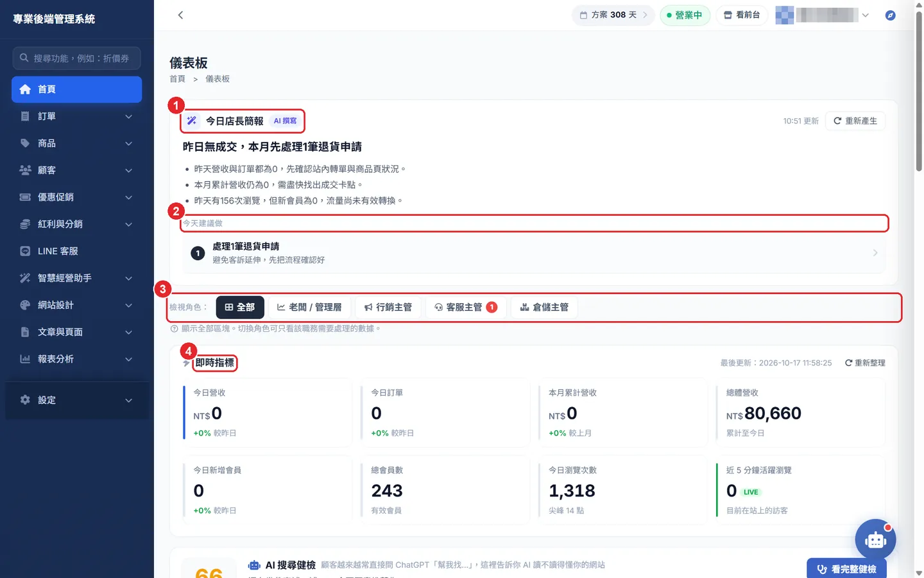Click the 重新產生 button
The image size is (924, 578).
pos(855,121)
